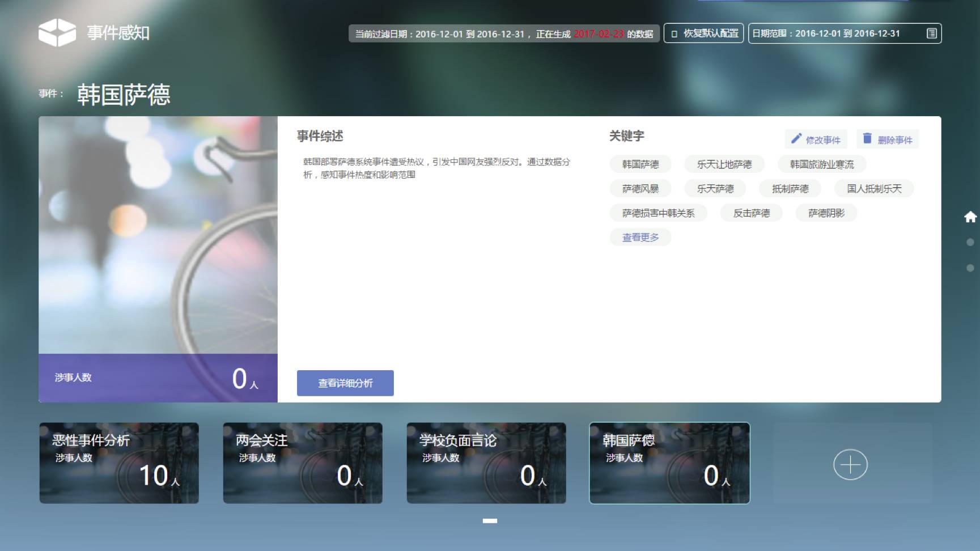The image size is (980, 551).
Task: Select the 萨德风暴 keyword tag
Action: 640,189
